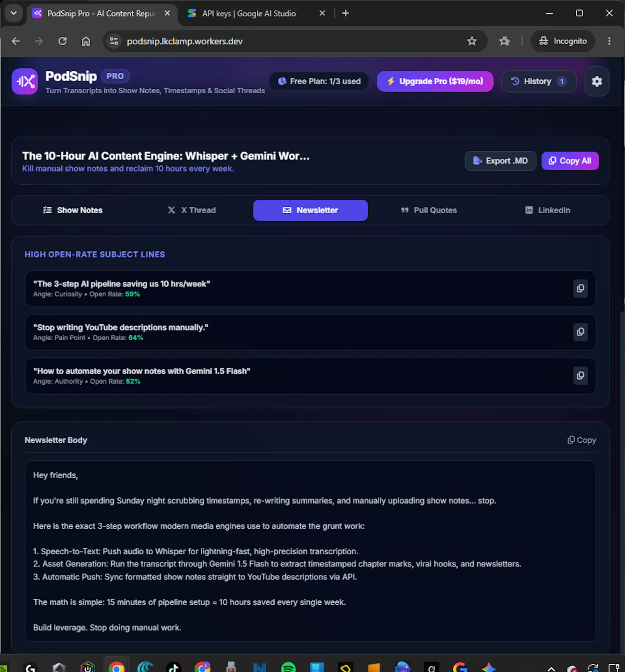This screenshot has width=625, height=672.
Task: Show hidden system tray icons chevron
Action: pos(551,668)
